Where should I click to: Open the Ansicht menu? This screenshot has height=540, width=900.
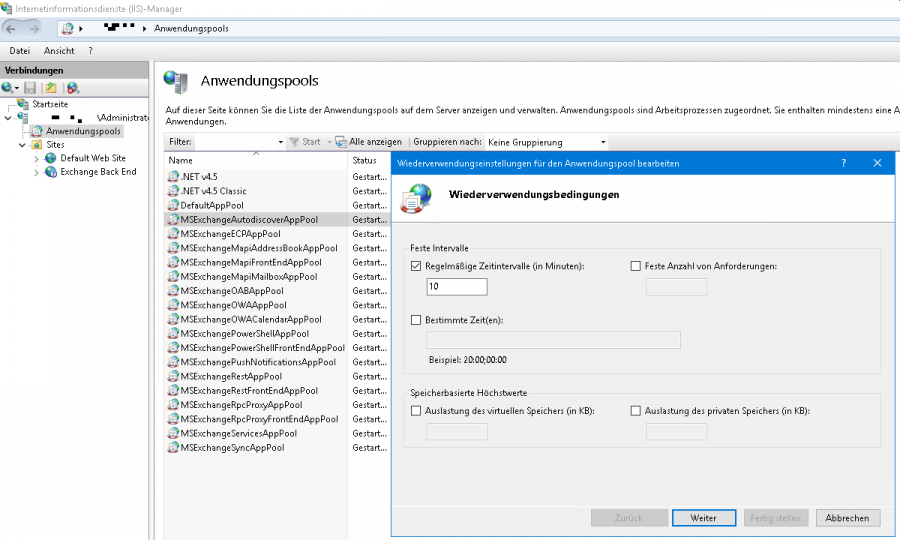pyautogui.click(x=59, y=50)
